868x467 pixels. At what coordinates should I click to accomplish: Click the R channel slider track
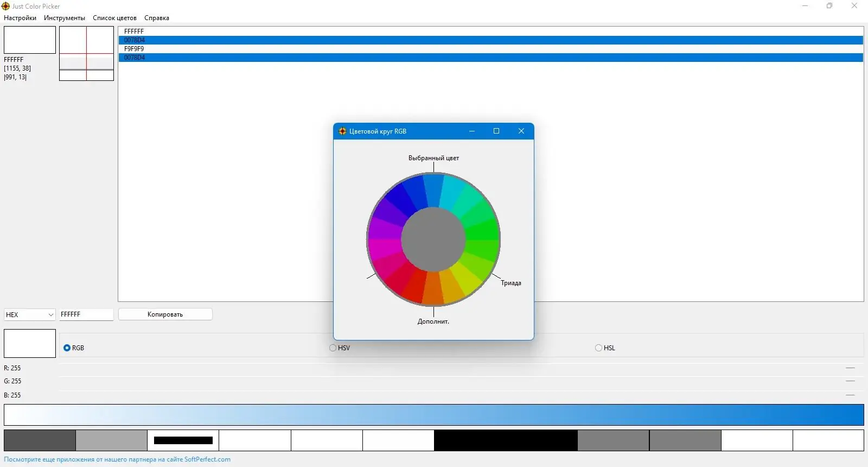461,368
